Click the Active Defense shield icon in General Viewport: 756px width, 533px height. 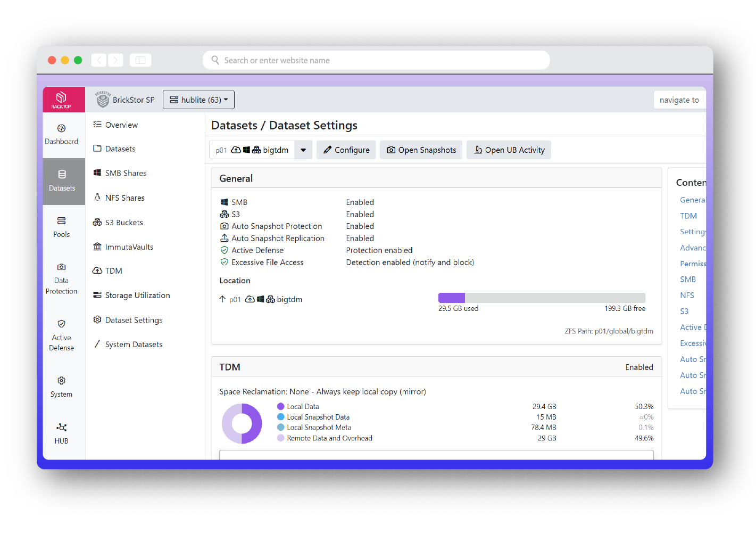[224, 250]
